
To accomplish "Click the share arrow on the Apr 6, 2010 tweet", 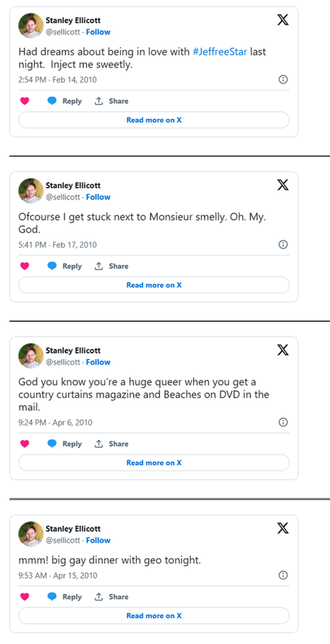I will click(x=99, y=444).
